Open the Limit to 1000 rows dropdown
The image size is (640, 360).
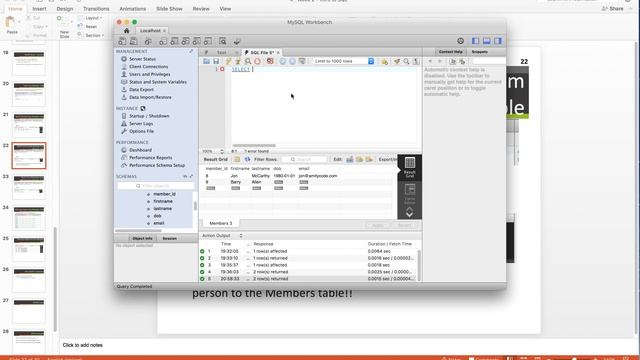click(x=344, y=61)
